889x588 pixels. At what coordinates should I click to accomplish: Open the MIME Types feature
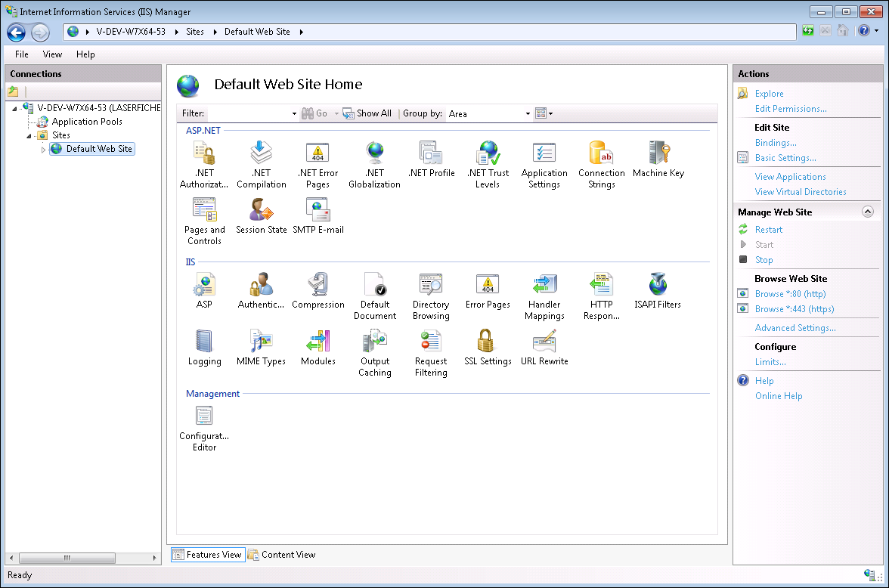click(261, 345)
